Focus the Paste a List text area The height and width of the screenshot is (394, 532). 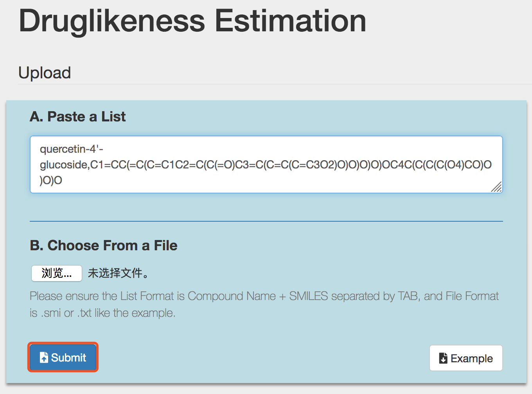[x=266, y=164]
